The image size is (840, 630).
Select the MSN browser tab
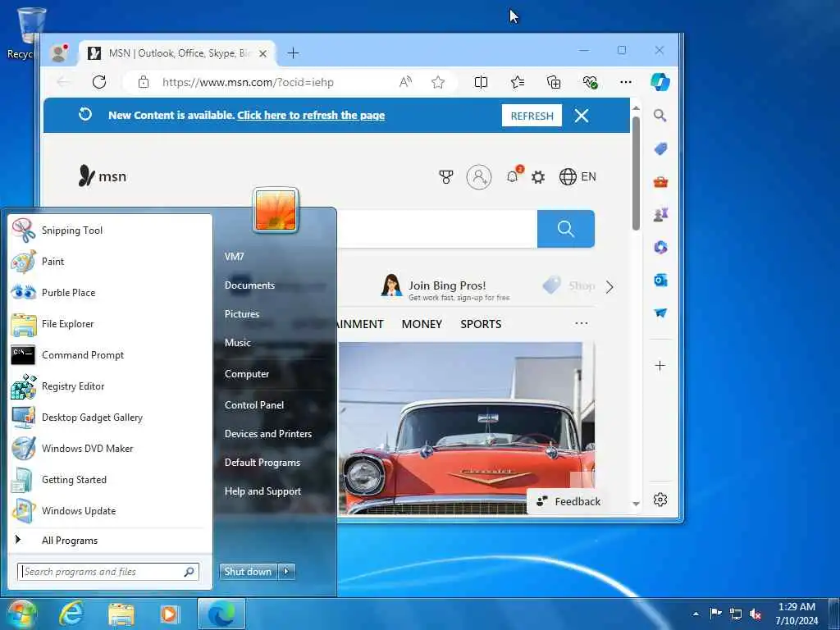pyautogui.click(x=177, y=53)
